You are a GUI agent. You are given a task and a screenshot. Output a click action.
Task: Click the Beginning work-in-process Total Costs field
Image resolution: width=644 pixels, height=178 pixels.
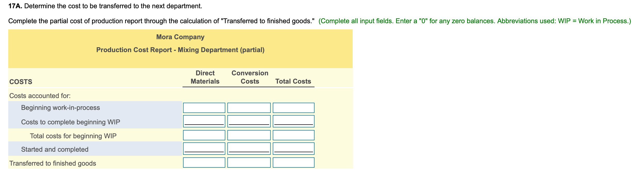(x=293, y=108)
